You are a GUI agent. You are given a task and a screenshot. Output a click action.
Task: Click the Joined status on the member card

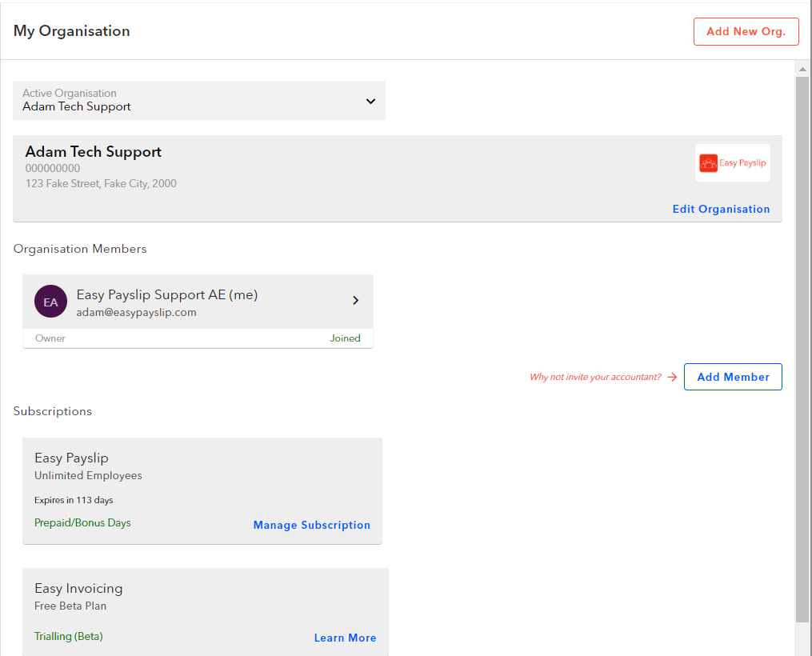click(345, 338)
